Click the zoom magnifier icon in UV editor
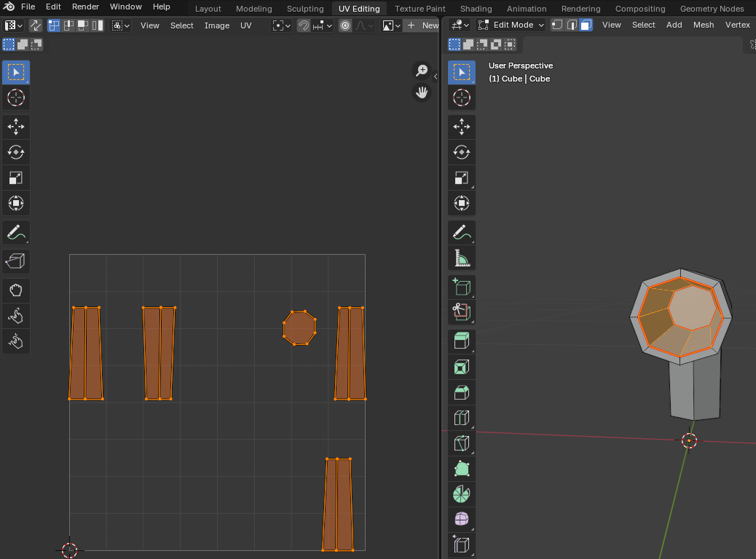 tap(422, 70)
